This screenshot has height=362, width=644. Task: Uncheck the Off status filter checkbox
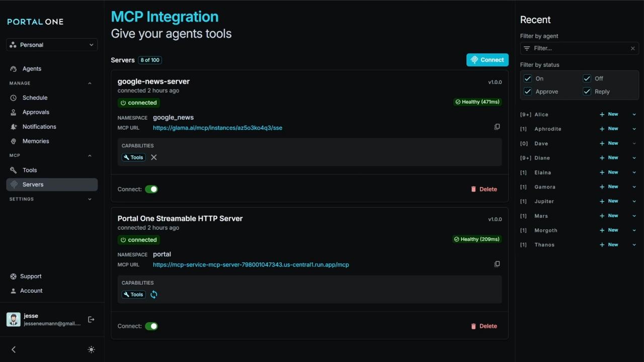click(587, 78)
